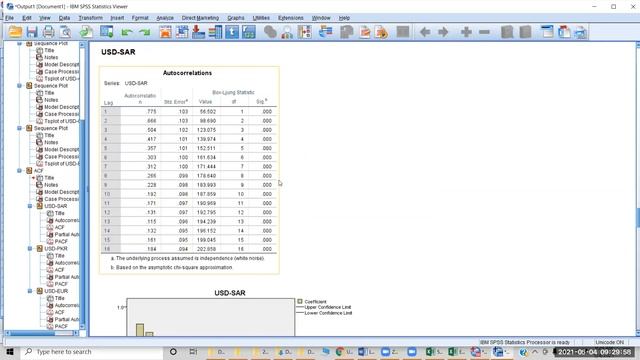
Task: Select Notes item under ACF heading
Action: click(51, 185)
